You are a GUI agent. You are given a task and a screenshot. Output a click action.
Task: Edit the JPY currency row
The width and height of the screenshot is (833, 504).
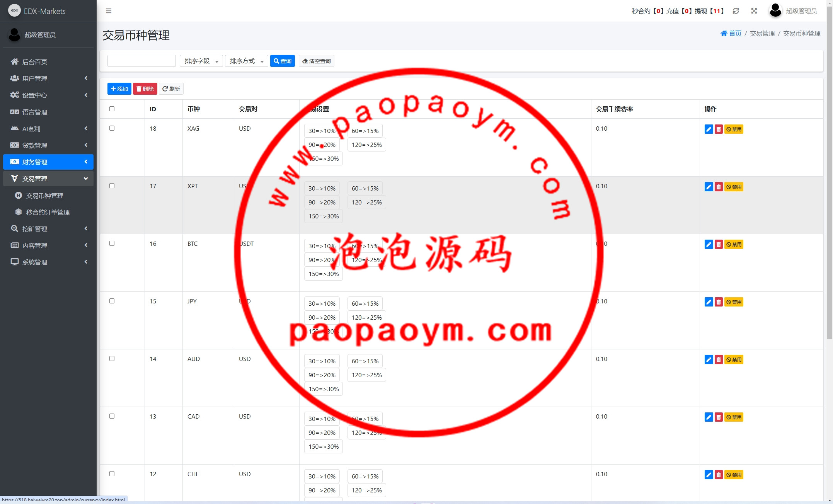click(x=709, y=302)
